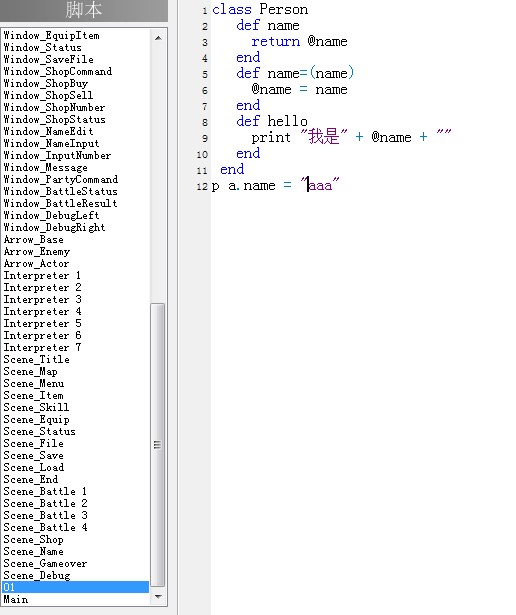This screenshot has height=615, width=516.
Task: Click the script list scroll down arrow
Action: click(x=158, y=597)
